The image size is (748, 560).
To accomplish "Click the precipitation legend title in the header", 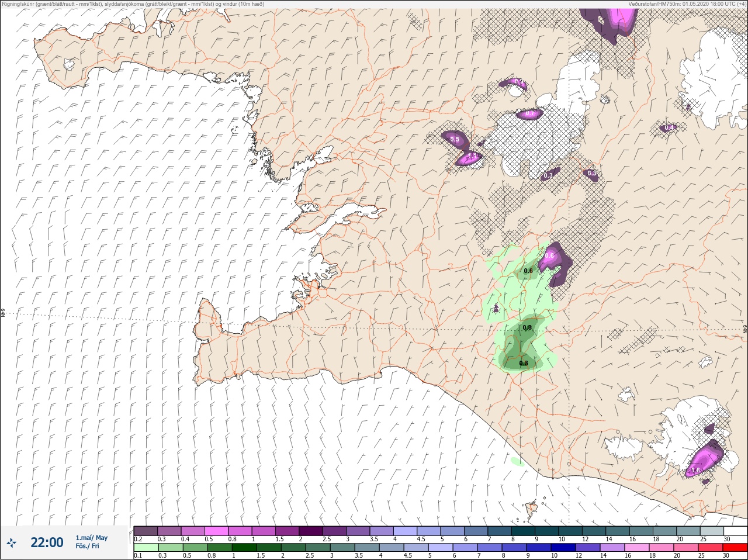I will [133, 4].
